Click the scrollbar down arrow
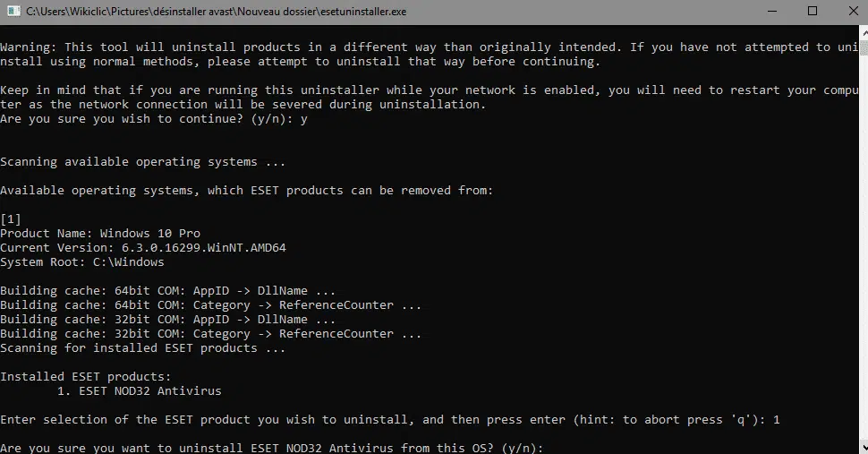Image resolution: width=868 pixels, height=454 pixels. pos(864,447)
